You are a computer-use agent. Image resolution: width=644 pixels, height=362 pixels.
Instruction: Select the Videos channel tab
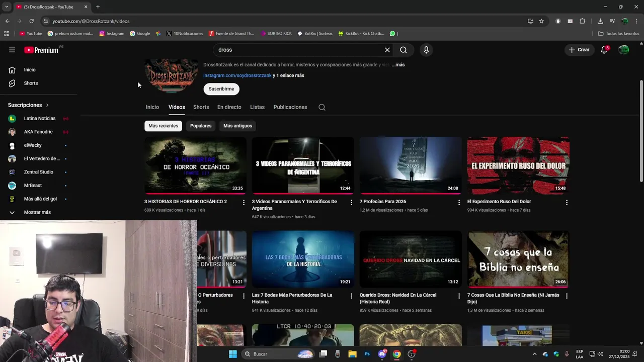pyautogui.click(x=177, y=107)
